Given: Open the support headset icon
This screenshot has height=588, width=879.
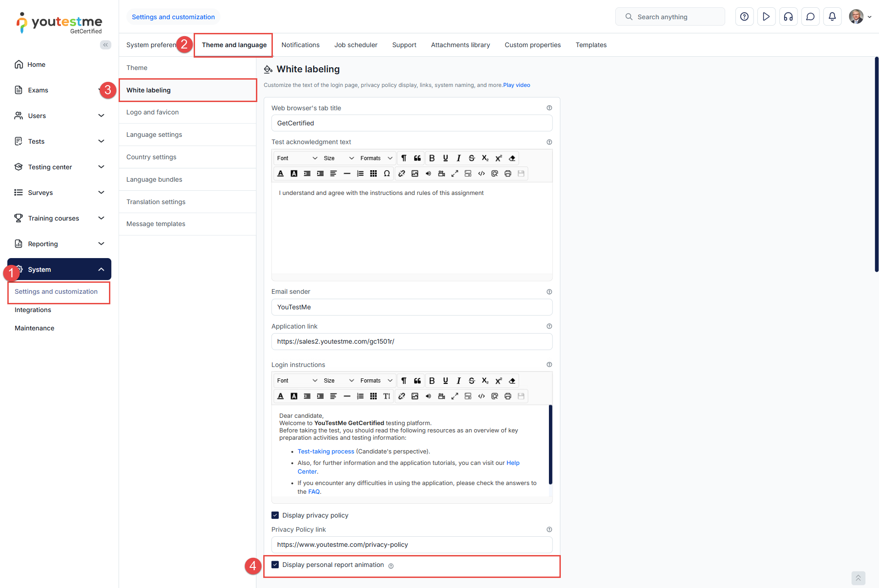Looking at the screenshot, I should click(x=788, y=17).
